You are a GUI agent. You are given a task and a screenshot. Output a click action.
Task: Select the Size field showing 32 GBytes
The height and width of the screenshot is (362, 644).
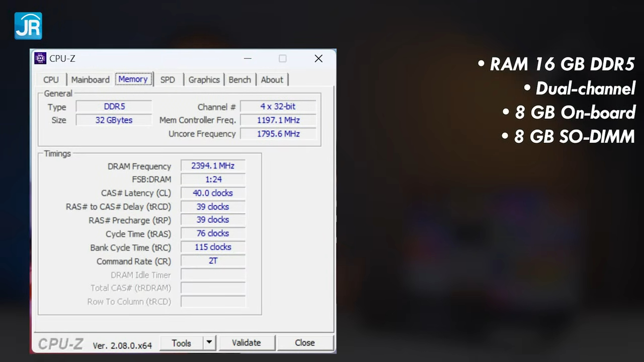point(114,120)
